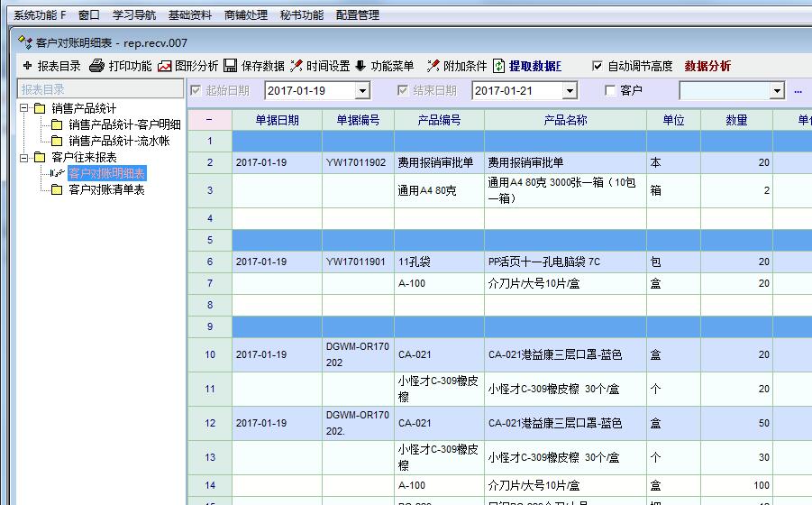Click the 功能菜单 arrow icon

360,66
